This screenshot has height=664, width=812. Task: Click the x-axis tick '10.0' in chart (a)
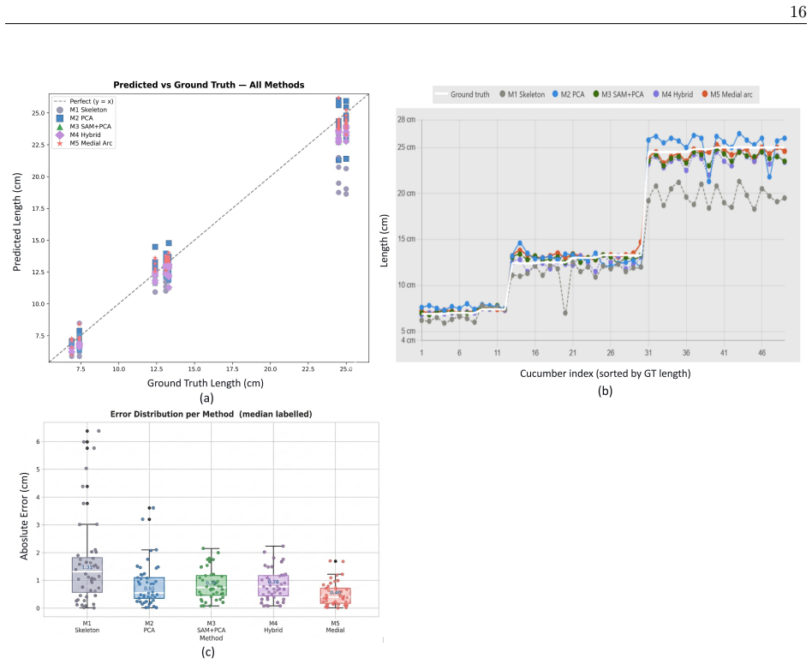[x=118, y=369]
